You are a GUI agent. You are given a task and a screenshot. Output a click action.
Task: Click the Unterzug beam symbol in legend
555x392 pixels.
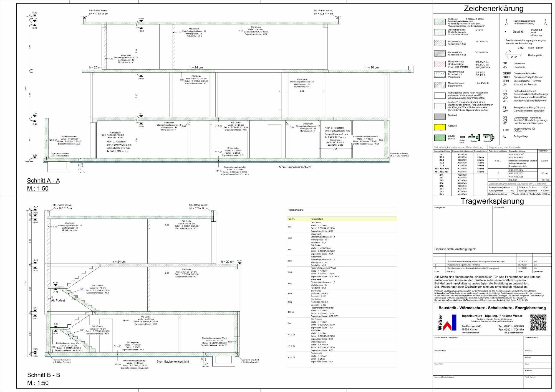(x=488, y=137)
